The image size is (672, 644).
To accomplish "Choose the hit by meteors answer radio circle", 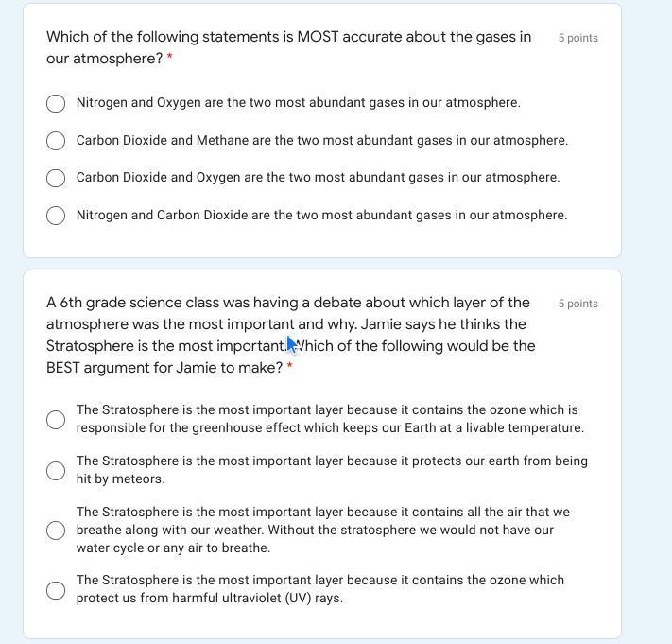I will tap(56, 470).
